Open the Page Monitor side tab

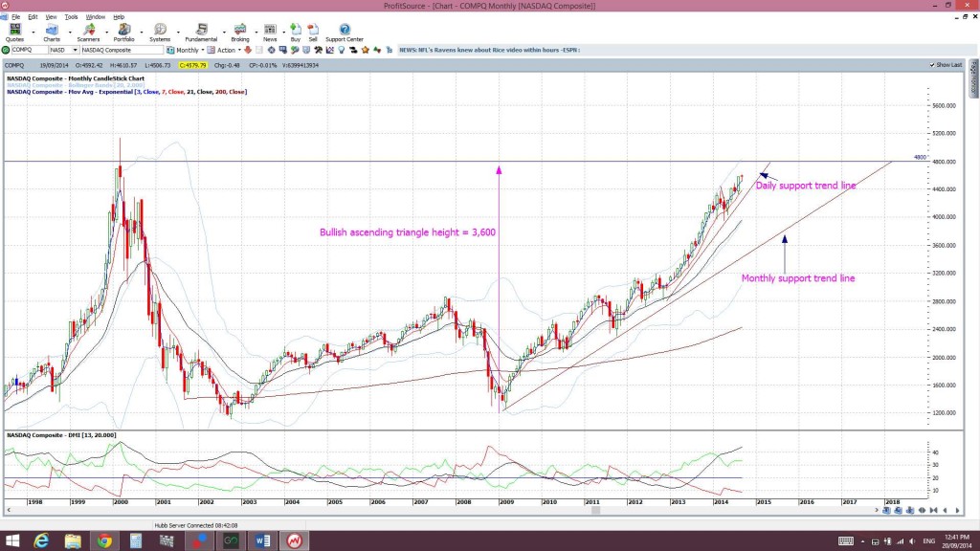tap(973, 78)
